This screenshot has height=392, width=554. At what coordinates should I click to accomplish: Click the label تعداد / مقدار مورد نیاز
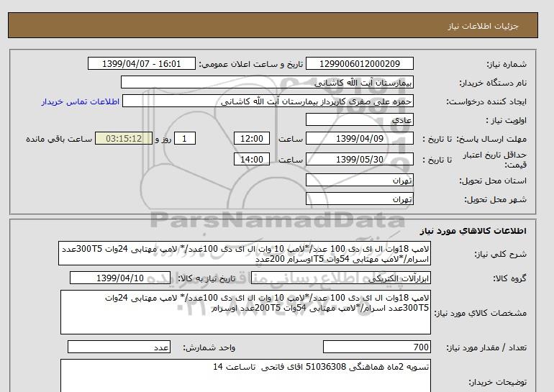[x=486, y=348]
